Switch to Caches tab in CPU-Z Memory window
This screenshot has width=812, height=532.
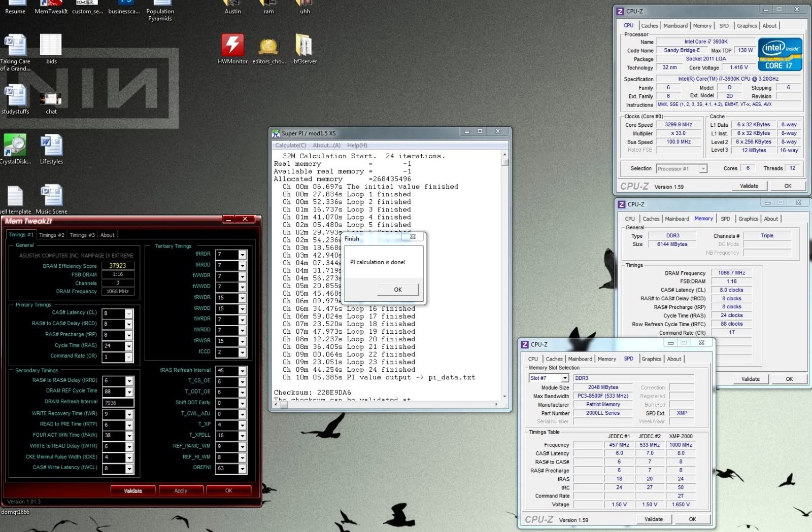click(651, 219)
